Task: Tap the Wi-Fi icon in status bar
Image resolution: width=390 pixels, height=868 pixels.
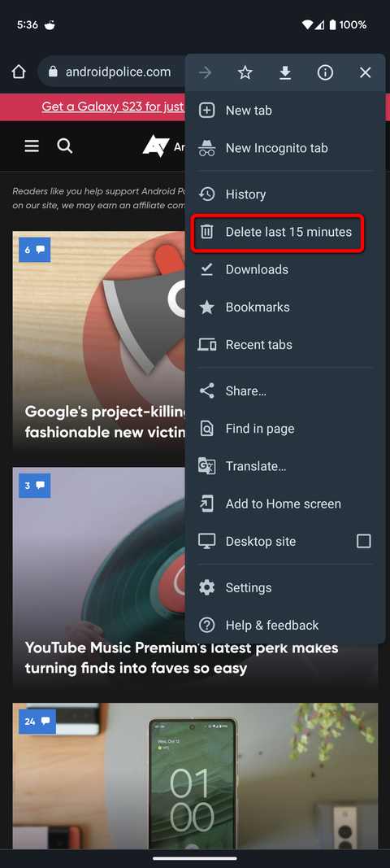Action: click(308, 25)
